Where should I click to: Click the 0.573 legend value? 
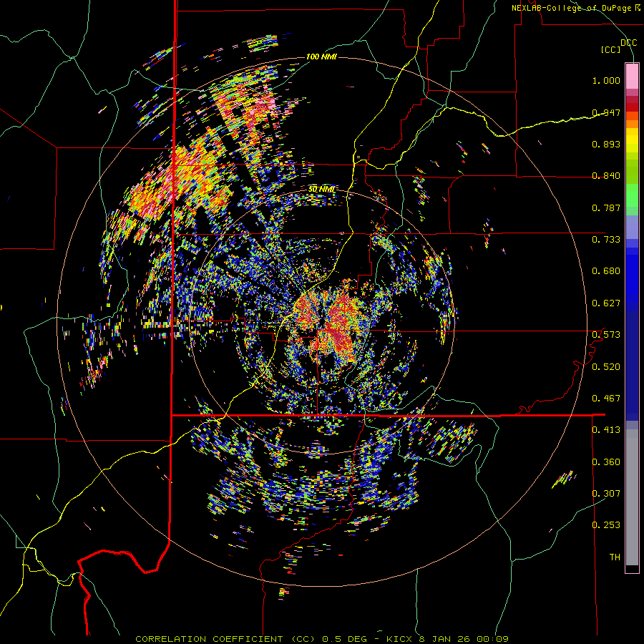coord(606,335)
